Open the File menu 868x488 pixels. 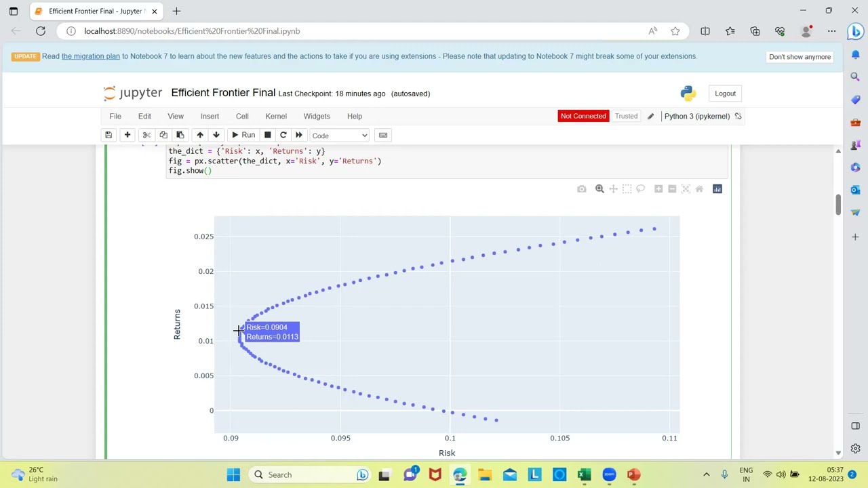[115, 116]
